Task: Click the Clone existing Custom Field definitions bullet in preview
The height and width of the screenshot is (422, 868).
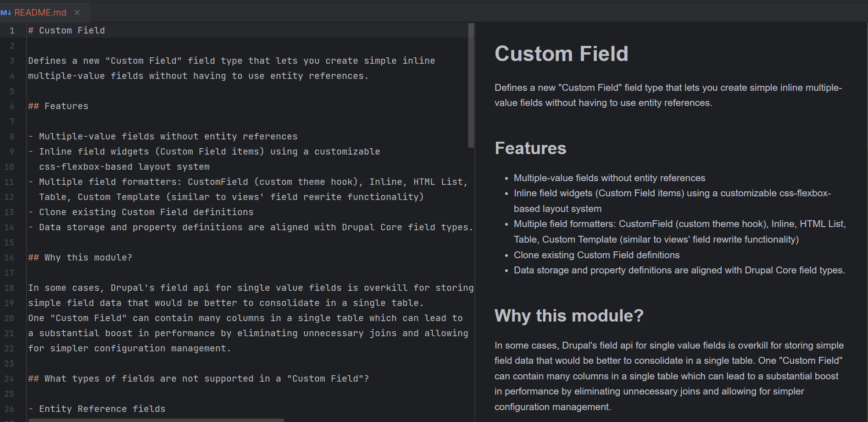Action: tap(596, 255)
